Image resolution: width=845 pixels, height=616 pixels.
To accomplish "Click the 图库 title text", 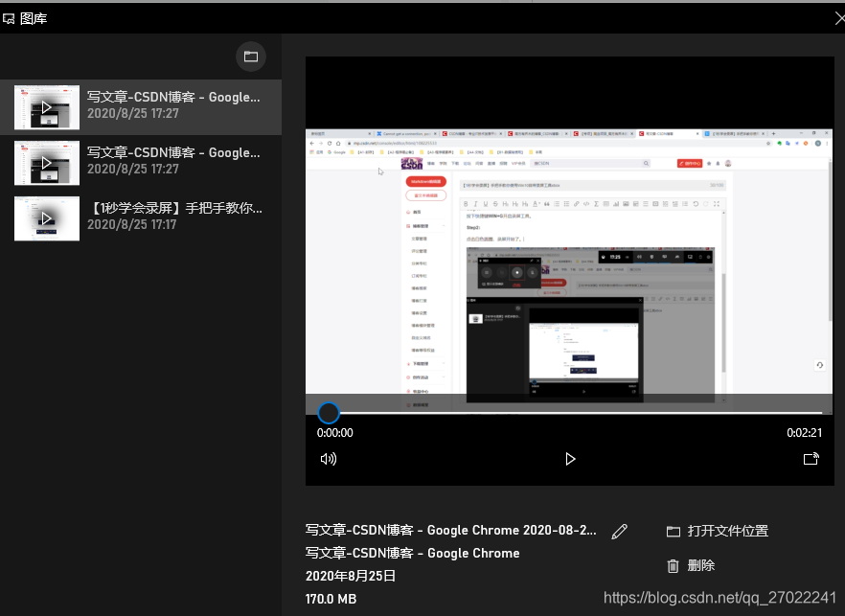I will [34, 19].
